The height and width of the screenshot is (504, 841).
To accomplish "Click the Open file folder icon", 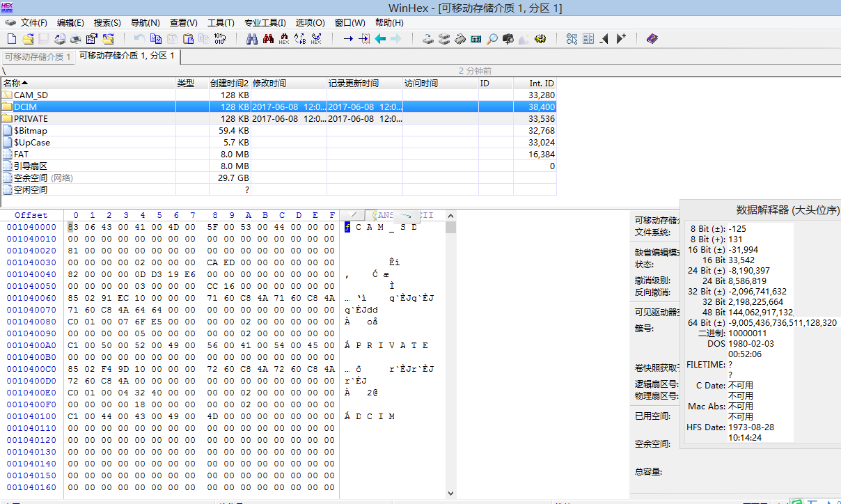I will tap(27, 39).
